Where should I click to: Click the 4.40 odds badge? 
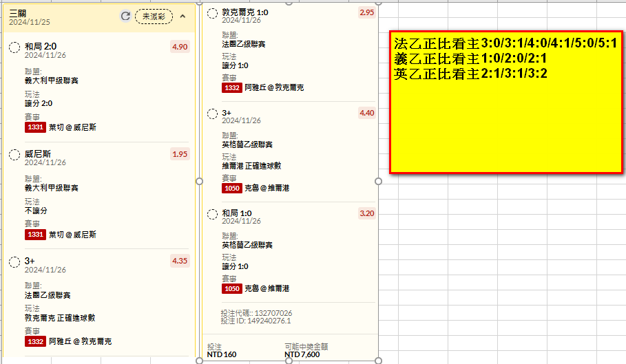[367, 113]
